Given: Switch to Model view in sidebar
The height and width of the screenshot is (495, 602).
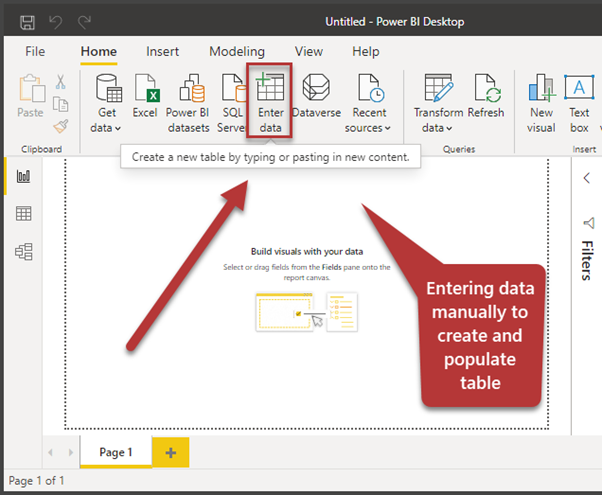Looking at the screenshot, I should (x=23, y=252).
